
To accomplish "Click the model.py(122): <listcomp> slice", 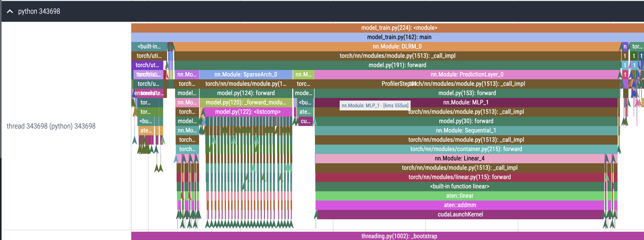I will click(248, 112).
